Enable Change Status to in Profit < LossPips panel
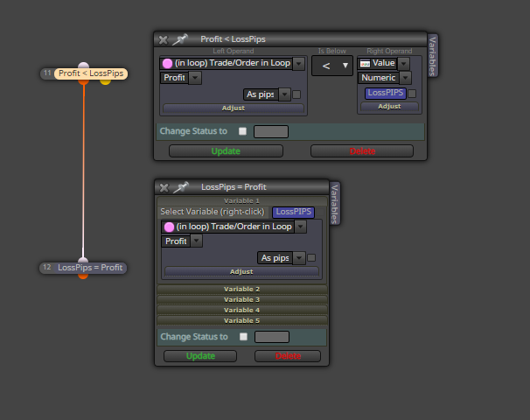Viewport: 530px width, 420px height. click(242, 131)
